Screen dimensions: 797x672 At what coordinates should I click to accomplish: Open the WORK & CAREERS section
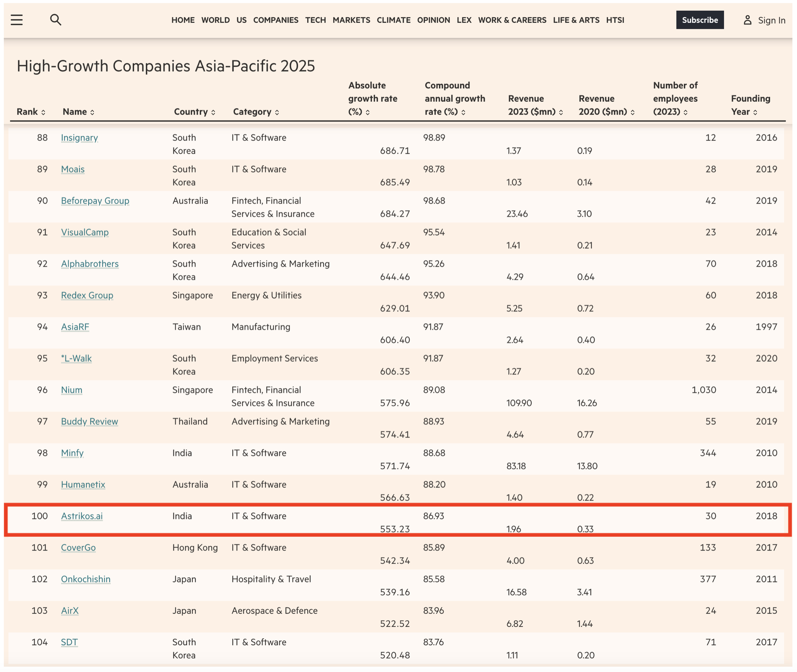click(x=512, y=20)
